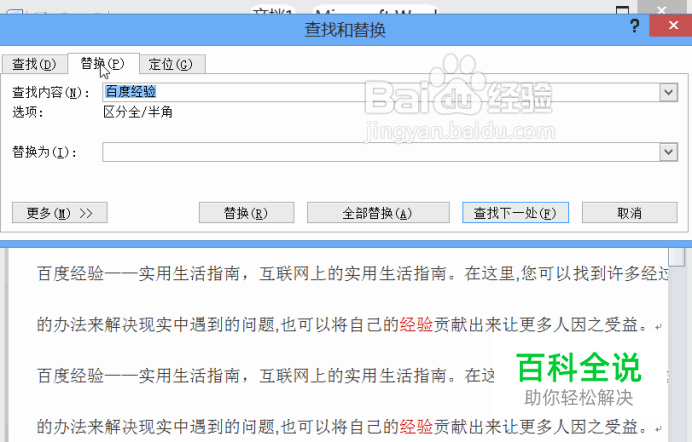The width and height of the screenshot is (692, 442).
Task: Expand the 查找内容 dropdown arrow
Action: [x=669, y=92]
